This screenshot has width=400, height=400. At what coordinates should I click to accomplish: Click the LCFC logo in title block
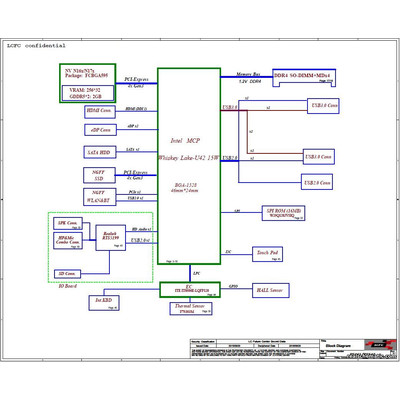pos(380,344)
